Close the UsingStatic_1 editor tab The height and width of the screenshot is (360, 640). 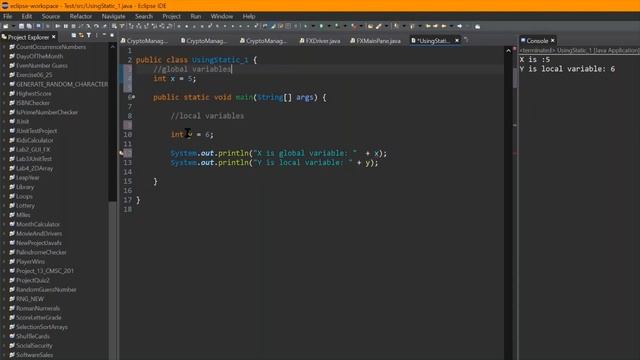pyautogui.click(x=457, y=40)
